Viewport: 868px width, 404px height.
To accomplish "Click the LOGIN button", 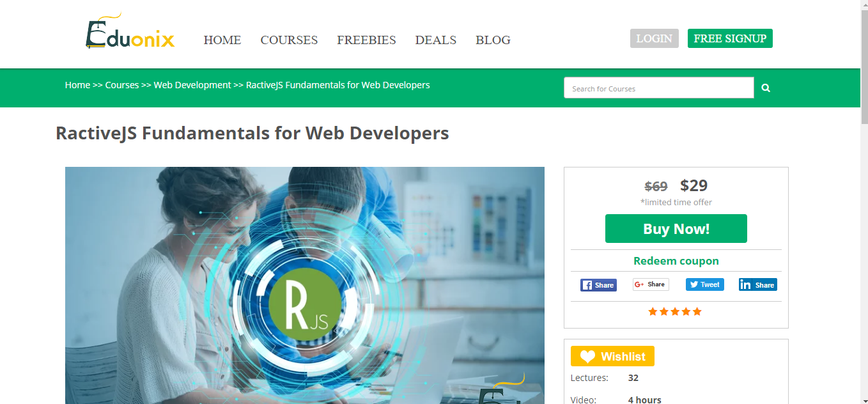I will (654, 38).
